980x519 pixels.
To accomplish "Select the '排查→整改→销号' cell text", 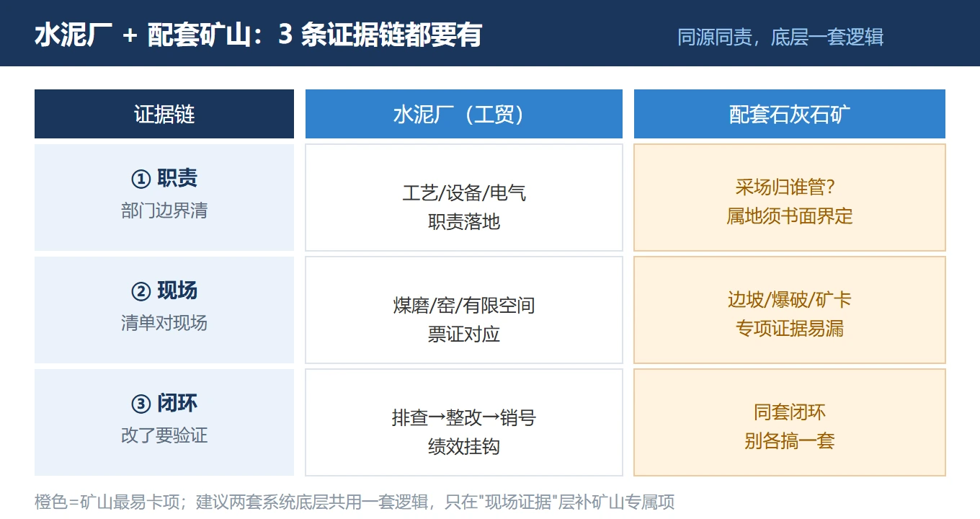I will [464, 418].
